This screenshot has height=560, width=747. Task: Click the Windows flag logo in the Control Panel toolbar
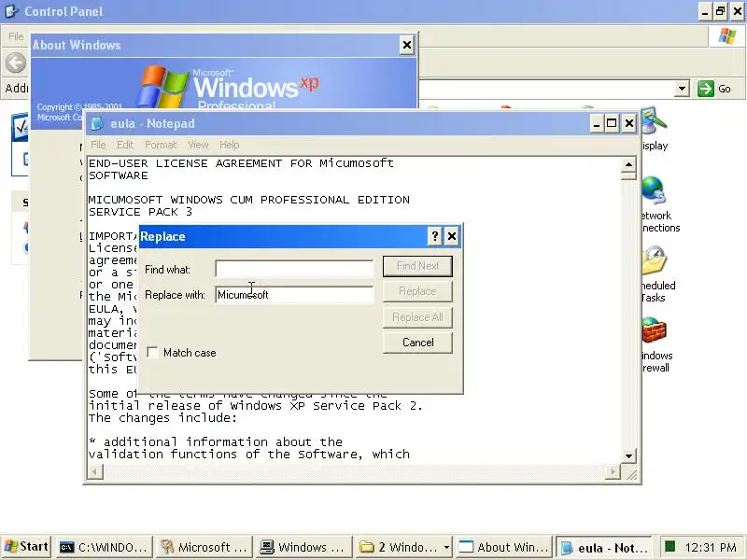pyautogui.click(x=727, y=36)
